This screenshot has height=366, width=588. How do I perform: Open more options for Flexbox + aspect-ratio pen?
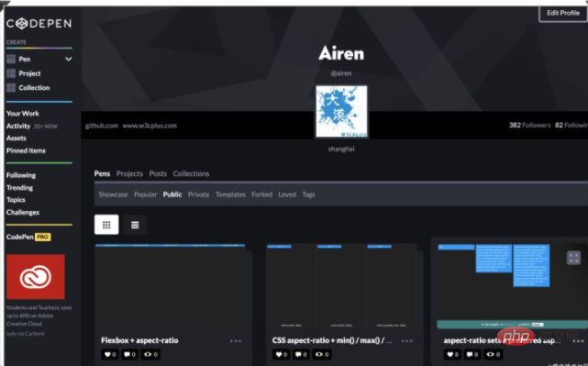click(x=236, y=341)
